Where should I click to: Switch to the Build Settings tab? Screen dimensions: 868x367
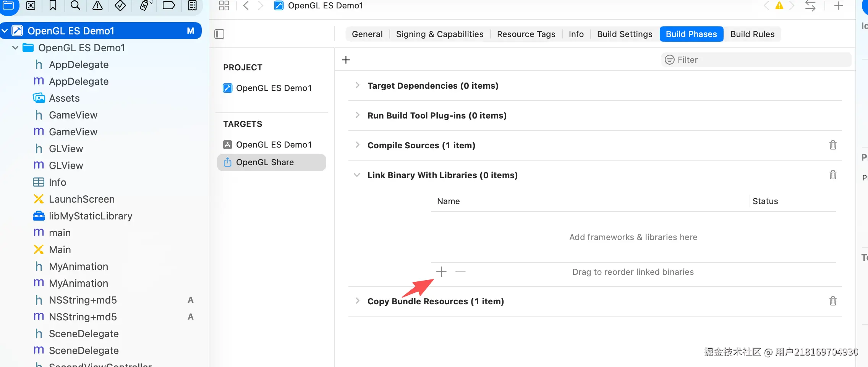(625, 34)
